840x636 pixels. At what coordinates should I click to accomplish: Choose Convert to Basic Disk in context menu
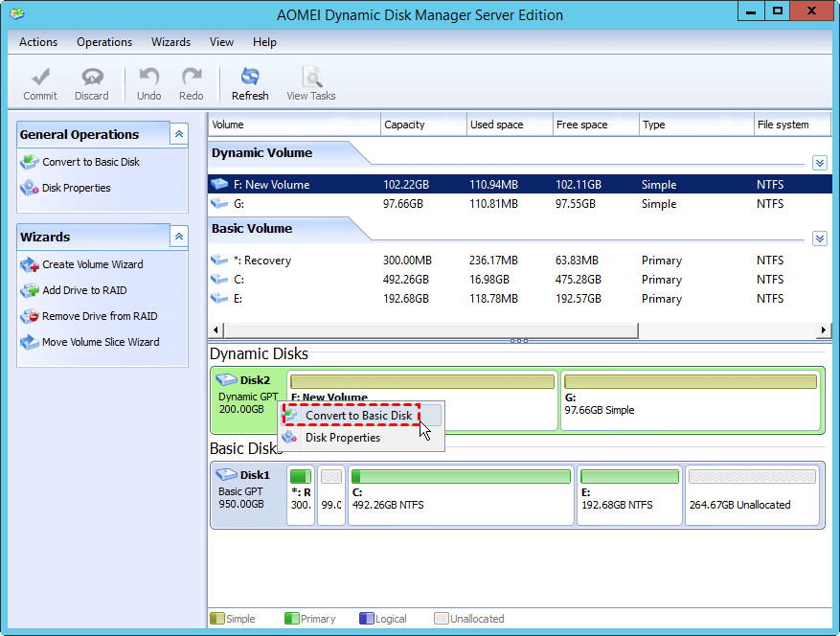(358, 416)
